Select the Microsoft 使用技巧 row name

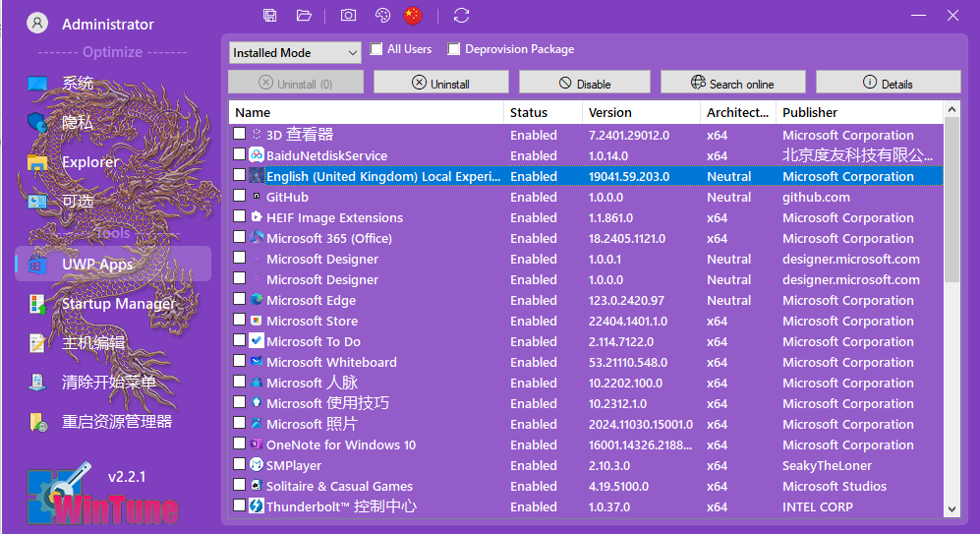tap(327, 403)
